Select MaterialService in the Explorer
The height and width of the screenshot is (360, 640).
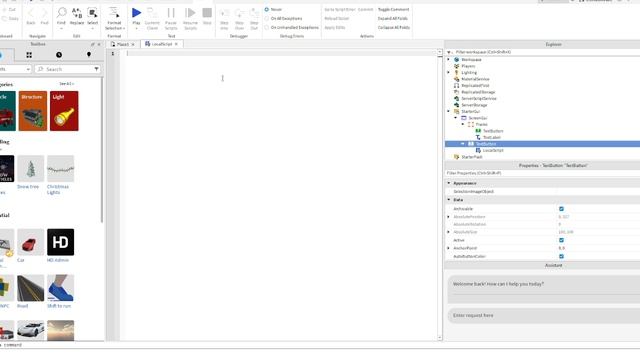pos(475,79)
